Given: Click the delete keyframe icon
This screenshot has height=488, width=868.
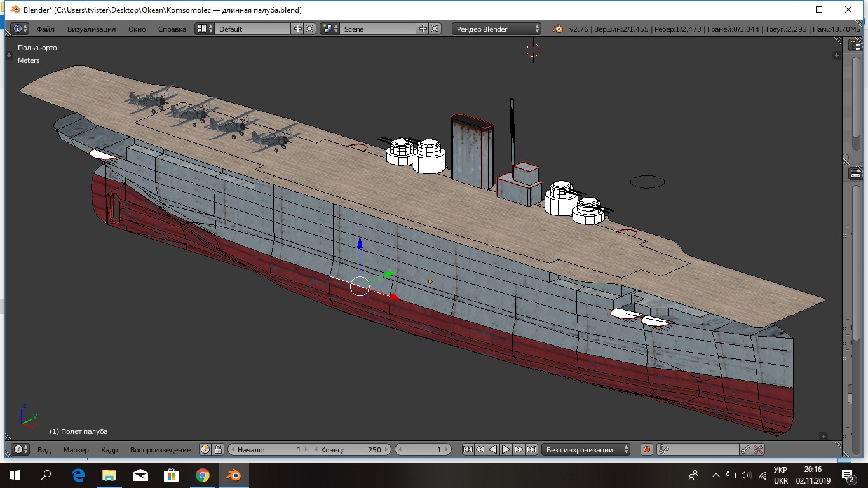Looking at the screenshot, I should 758,449.
